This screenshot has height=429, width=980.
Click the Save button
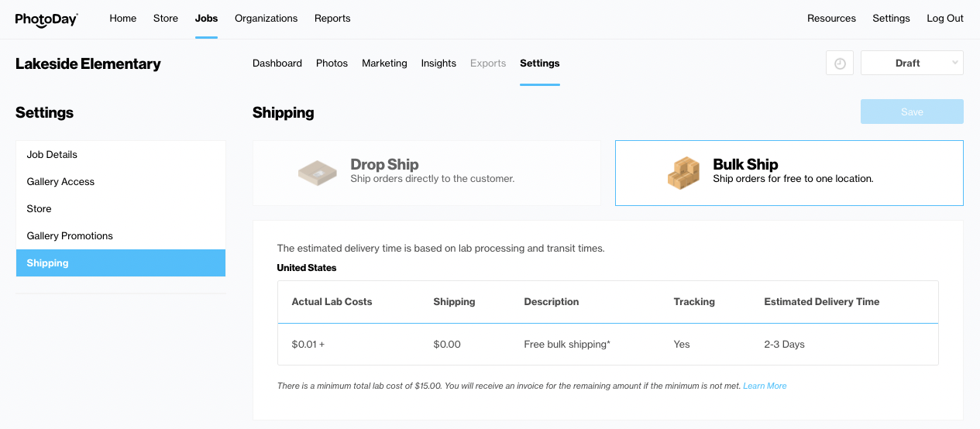[912, 112]
